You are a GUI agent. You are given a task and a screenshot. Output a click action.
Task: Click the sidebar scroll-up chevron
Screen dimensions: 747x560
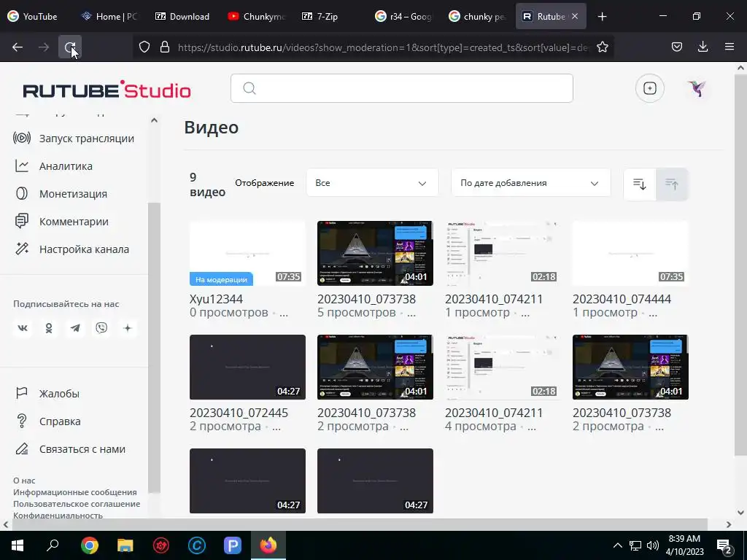[x=154, y=120]
